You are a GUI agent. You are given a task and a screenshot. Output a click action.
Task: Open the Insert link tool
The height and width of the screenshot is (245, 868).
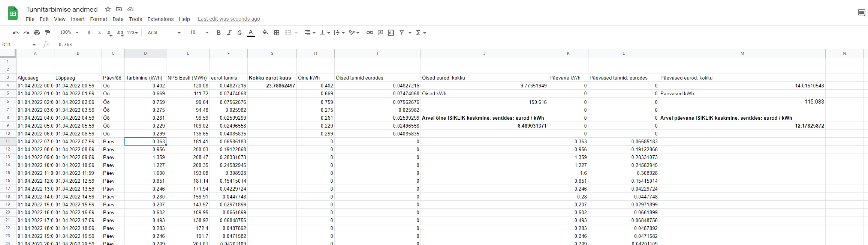tap(370, 33)
